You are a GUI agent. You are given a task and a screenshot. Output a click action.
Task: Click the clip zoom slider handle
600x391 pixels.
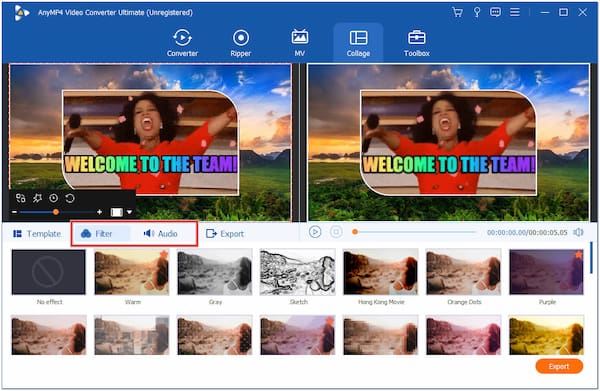[56, 212]
